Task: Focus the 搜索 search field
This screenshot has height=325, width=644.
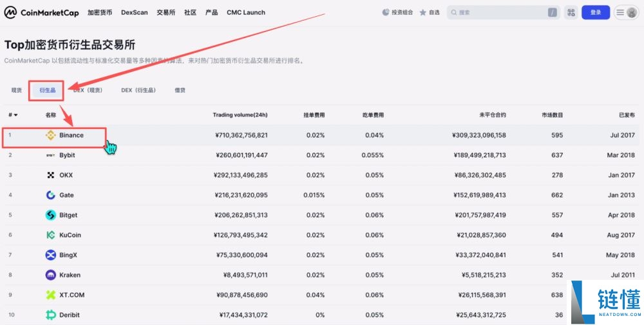Action: tap(504, 12)
